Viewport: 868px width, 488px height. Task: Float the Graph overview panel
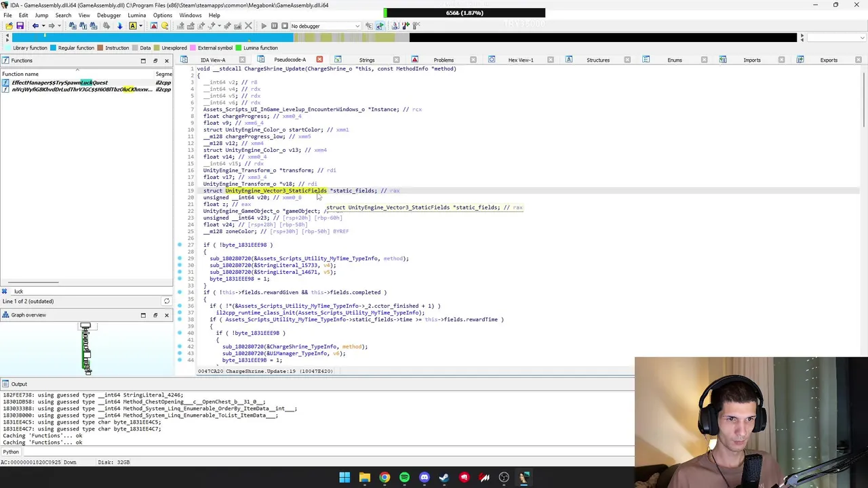point(155,314)
